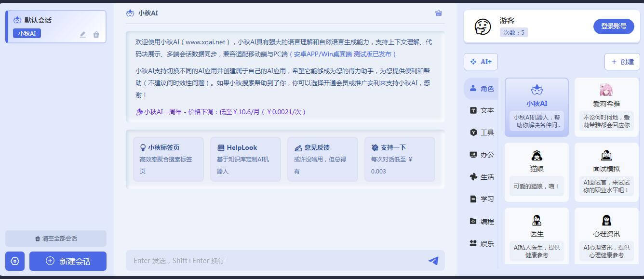Select the 学习 category tab
The image size is (644, 279).
tap(481, 199)
